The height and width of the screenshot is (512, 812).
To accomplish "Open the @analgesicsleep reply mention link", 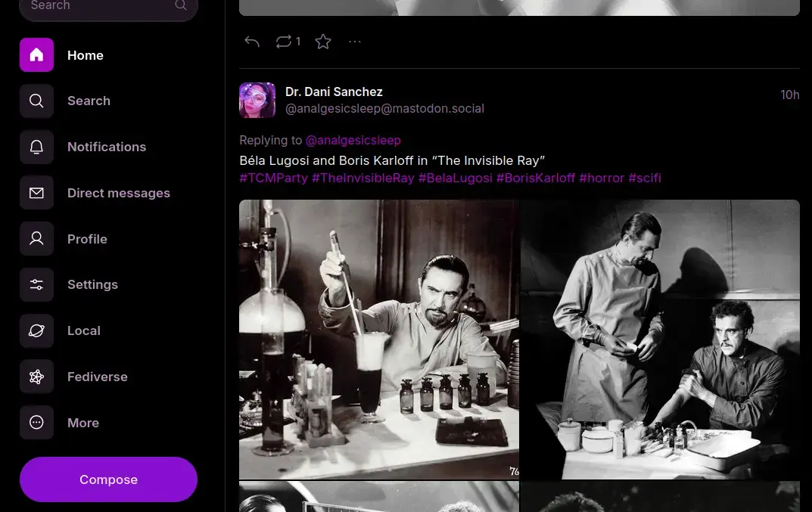I will pyautogui.click(x=353, y=140).
